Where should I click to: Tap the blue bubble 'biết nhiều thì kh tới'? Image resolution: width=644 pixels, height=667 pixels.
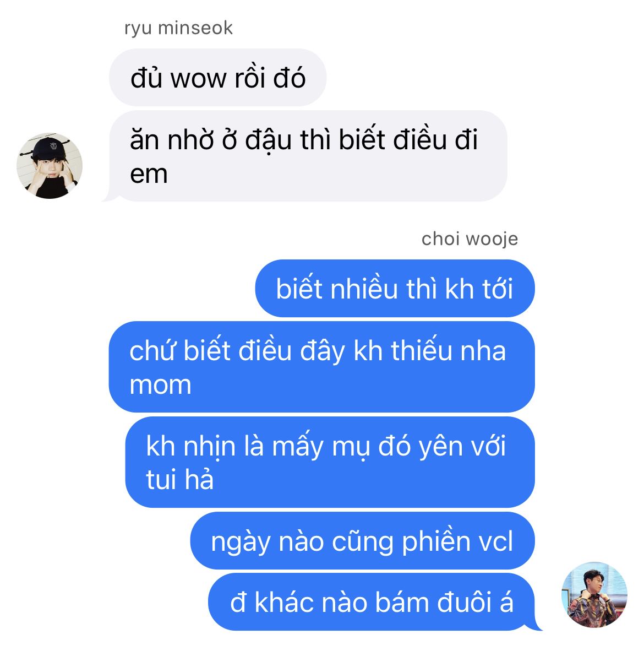pyautogui.click(x=395, y=289)
